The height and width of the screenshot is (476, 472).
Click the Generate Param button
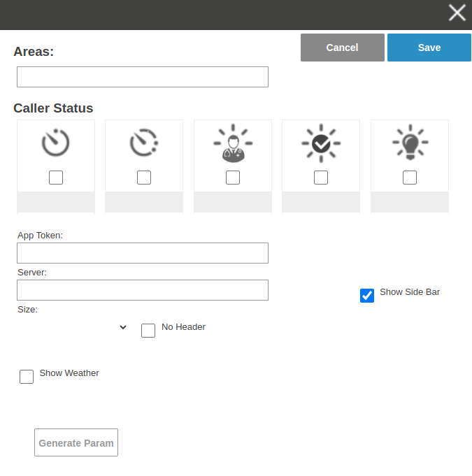coord(76,442)
